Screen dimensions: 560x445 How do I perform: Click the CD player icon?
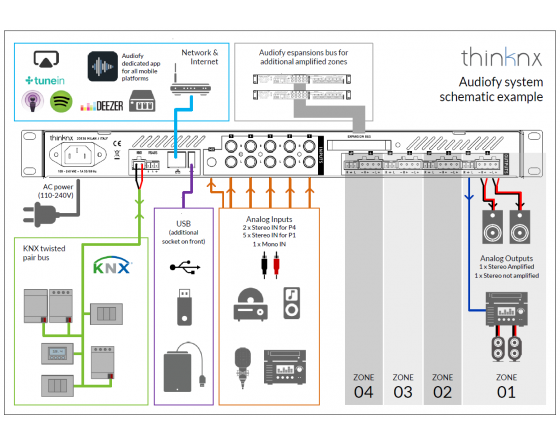click(250, 304)
